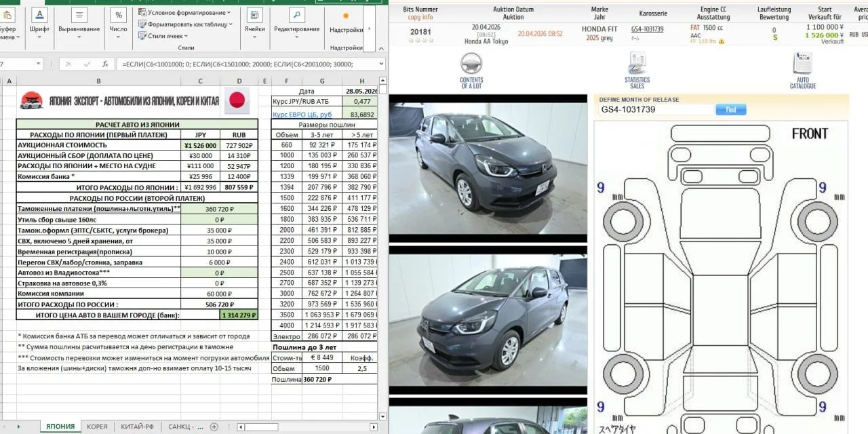Click the lot number 20181
868x434 pixels.
coord(420,31)
